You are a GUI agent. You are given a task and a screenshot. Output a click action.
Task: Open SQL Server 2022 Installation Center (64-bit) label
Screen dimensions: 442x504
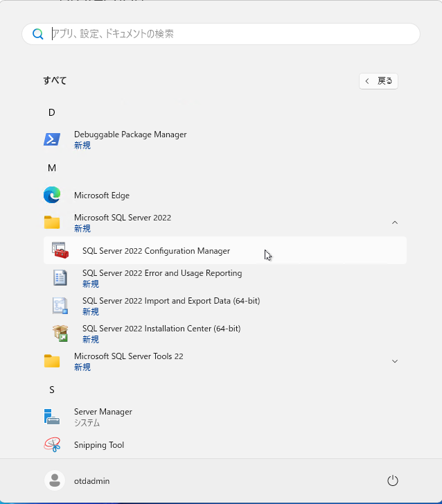pyautogui.click(x=161, y=329)
